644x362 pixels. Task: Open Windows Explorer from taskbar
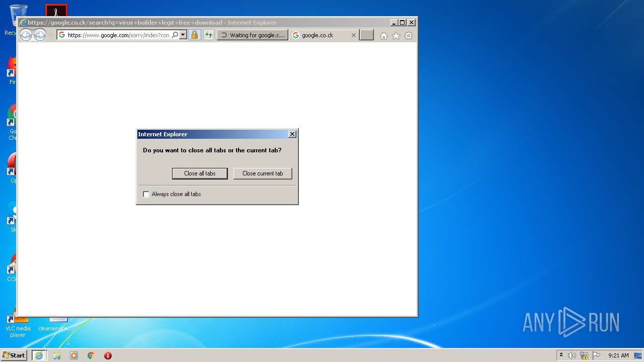pyautogui.click(x=57, y=355)
